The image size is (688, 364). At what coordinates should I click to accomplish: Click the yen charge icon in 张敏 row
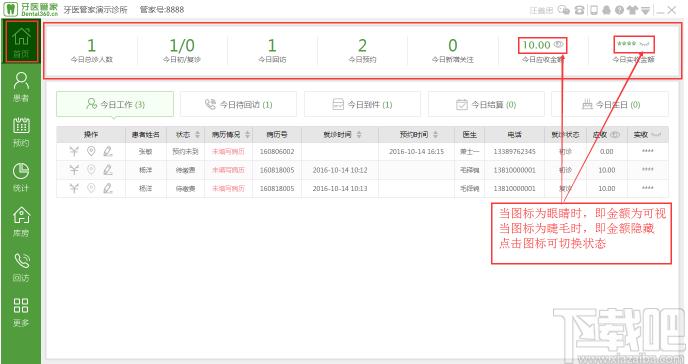coord(74,151)
